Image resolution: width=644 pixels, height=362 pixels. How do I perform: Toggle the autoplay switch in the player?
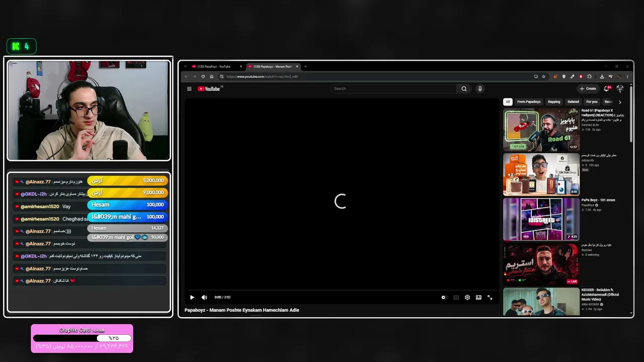(443, 297)
